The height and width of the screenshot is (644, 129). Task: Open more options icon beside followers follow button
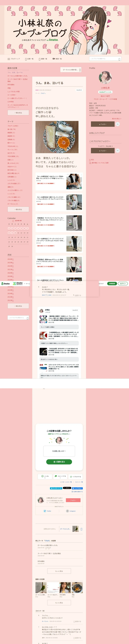click(x=117, y=150)
